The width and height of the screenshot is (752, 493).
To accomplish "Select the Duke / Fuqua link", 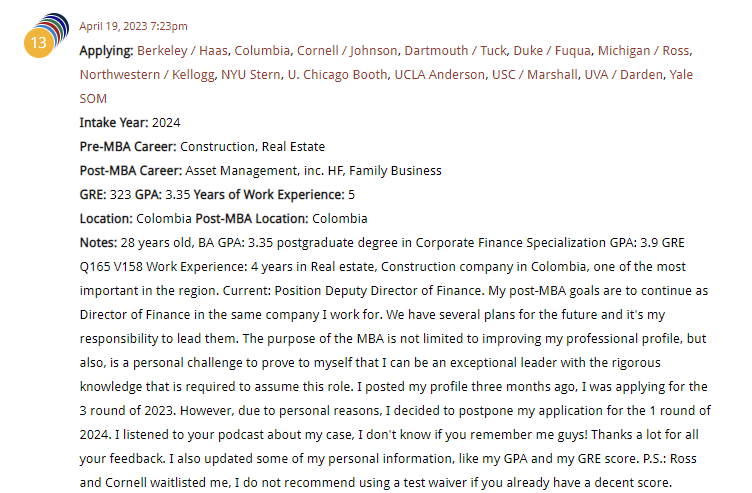I will click(x=556, y=50).
